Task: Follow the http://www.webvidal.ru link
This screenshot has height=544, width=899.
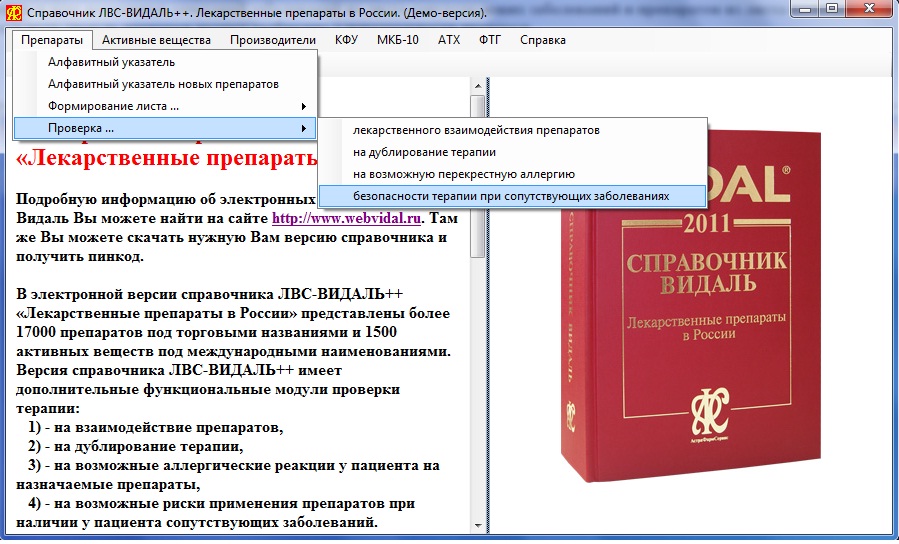Action: pos(346,218)
